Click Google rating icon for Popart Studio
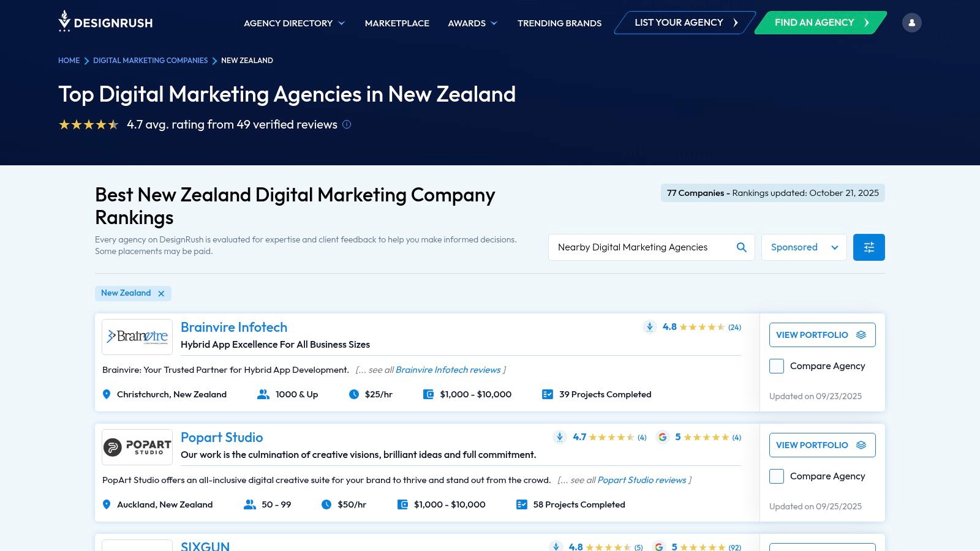 662,437
